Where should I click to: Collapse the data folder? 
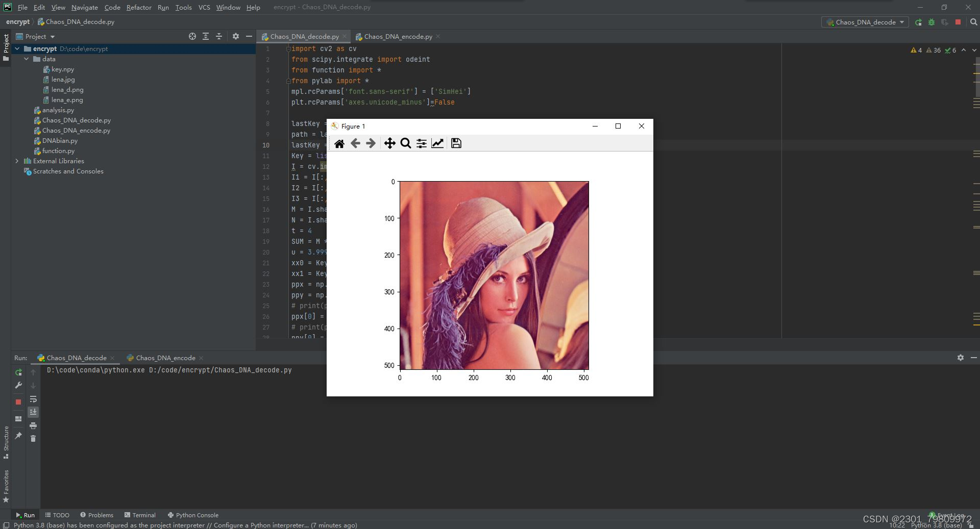[x=27, y=59]
